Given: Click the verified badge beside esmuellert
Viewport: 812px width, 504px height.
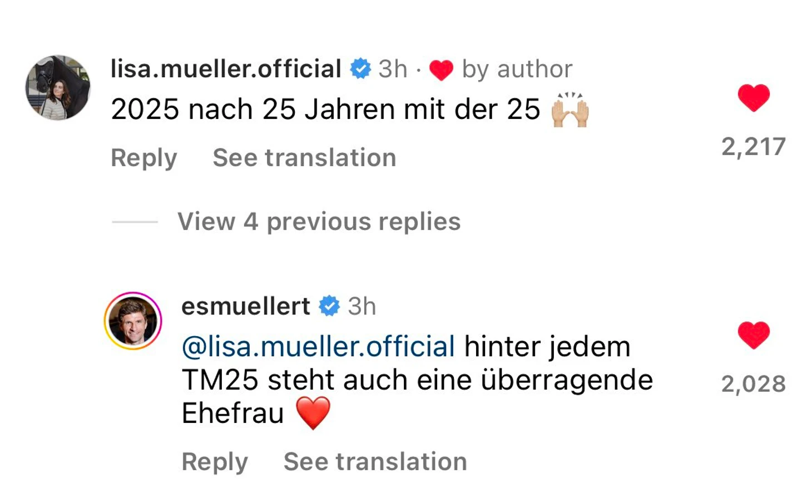Looking at the screenshot, I should (329, 306).
